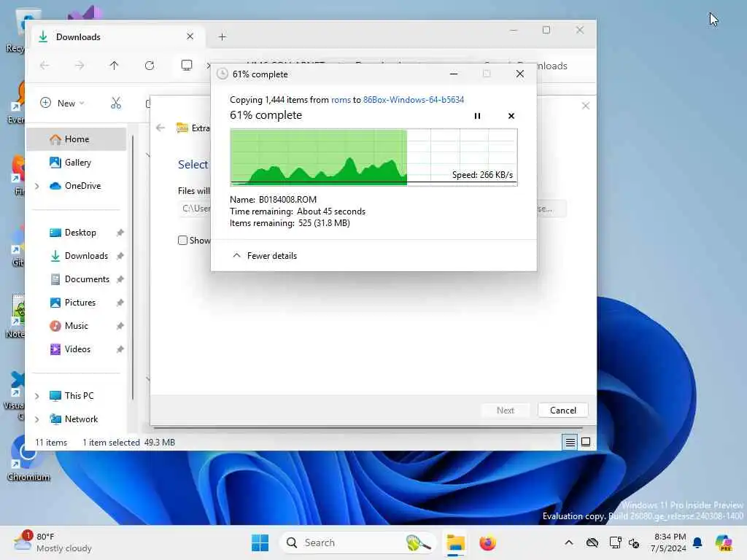747x560 pixels.
Task: Open File Explorer from the taskbar
Action: pyautogui.click(x=455, y=542)
